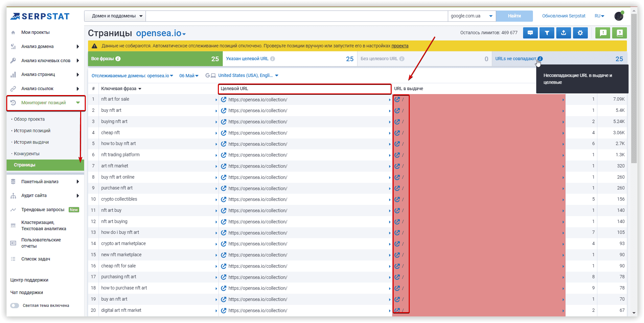Select the Все фразы tab

[155, 59]
